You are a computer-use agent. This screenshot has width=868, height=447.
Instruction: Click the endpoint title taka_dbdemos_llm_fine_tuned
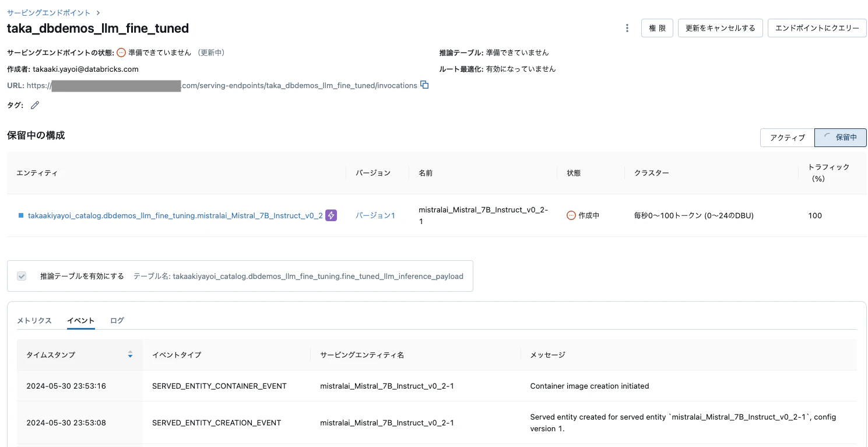pyautogui.click(x=98, y=28)
